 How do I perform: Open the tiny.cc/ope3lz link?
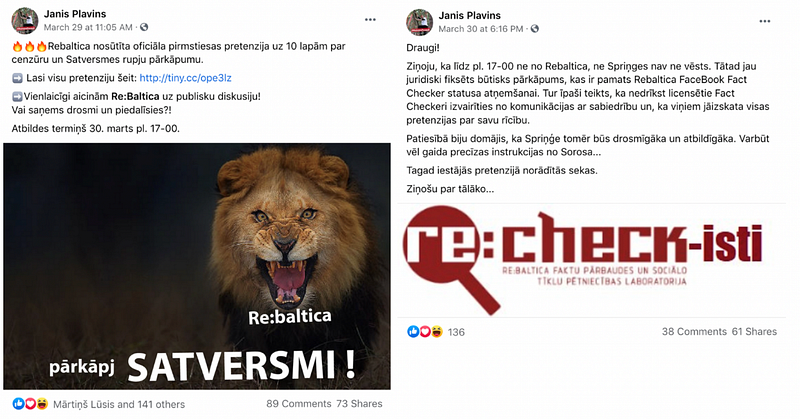pyautogui.click(x=186, y=78)
